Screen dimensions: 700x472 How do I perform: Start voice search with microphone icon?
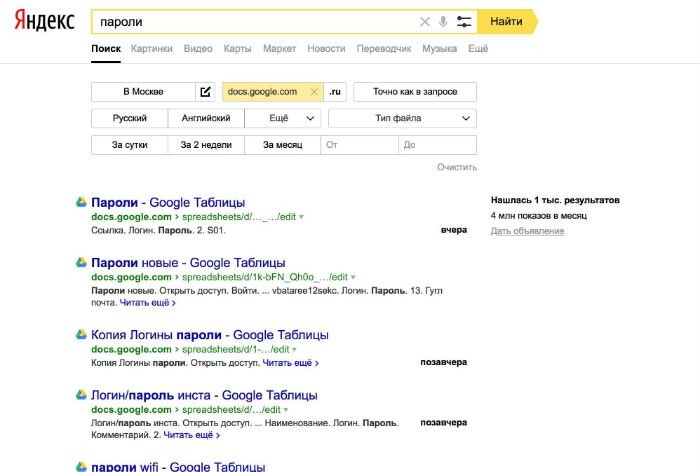click(443, 21)
